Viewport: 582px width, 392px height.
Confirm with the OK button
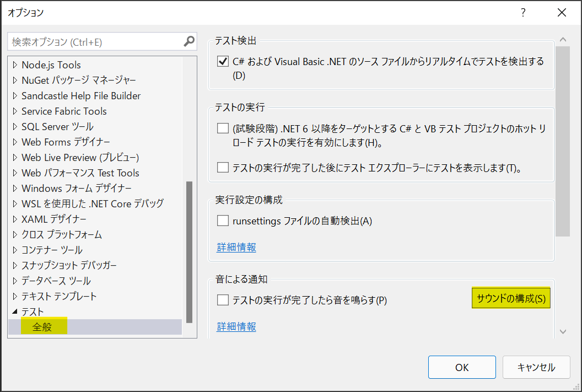(462, 367)
